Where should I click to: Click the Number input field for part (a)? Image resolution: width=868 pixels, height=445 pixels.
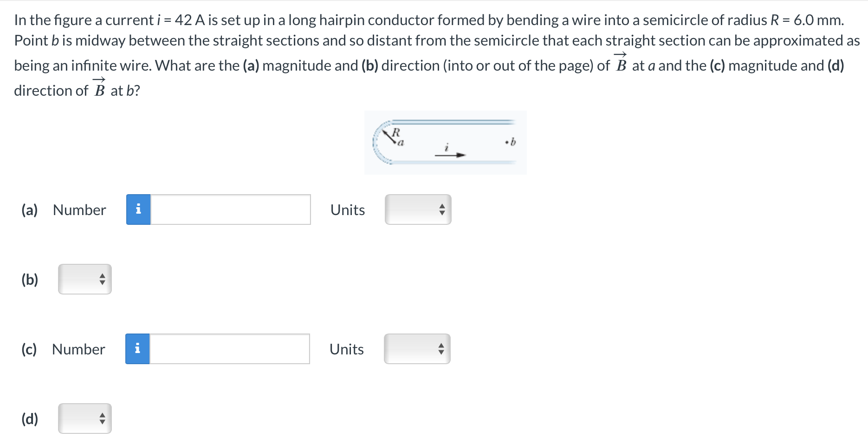tap(230, 210)
